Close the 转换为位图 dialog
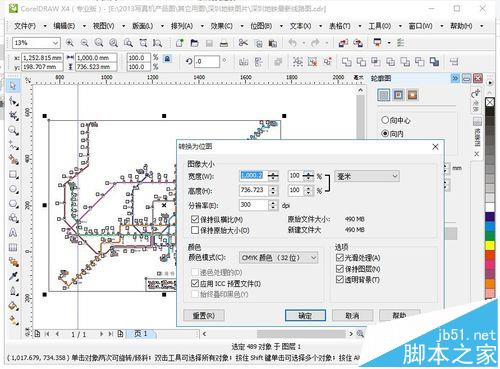500x369 pixels. click(x=435, y=147)
